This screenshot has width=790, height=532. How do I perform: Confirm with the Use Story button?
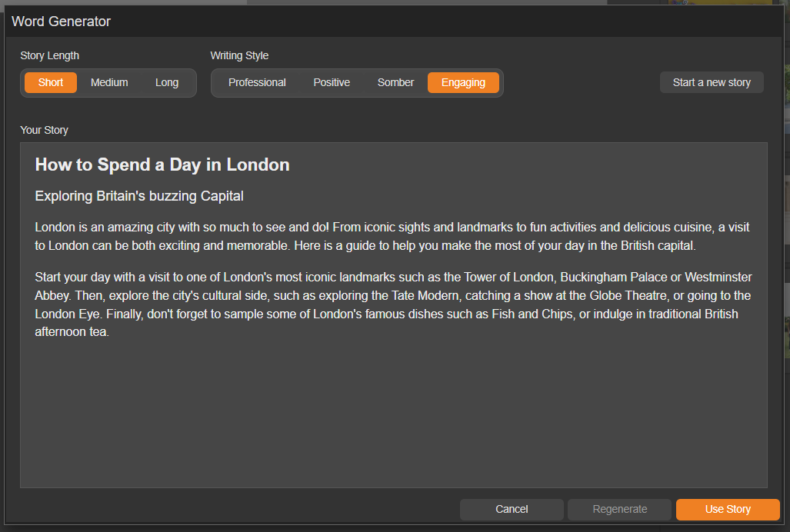tap(728, 509)
